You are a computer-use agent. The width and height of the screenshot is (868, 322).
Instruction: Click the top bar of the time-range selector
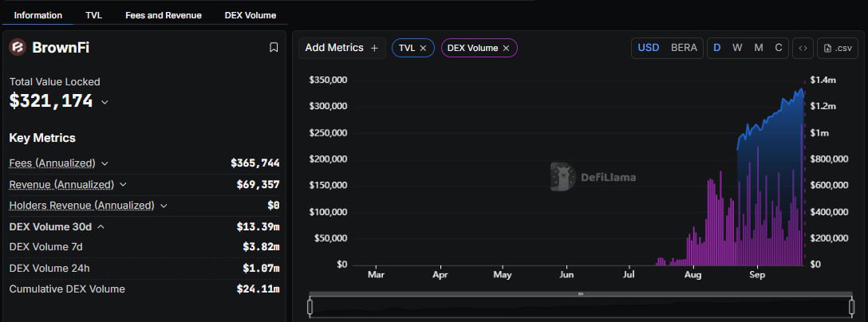(581, 294)
